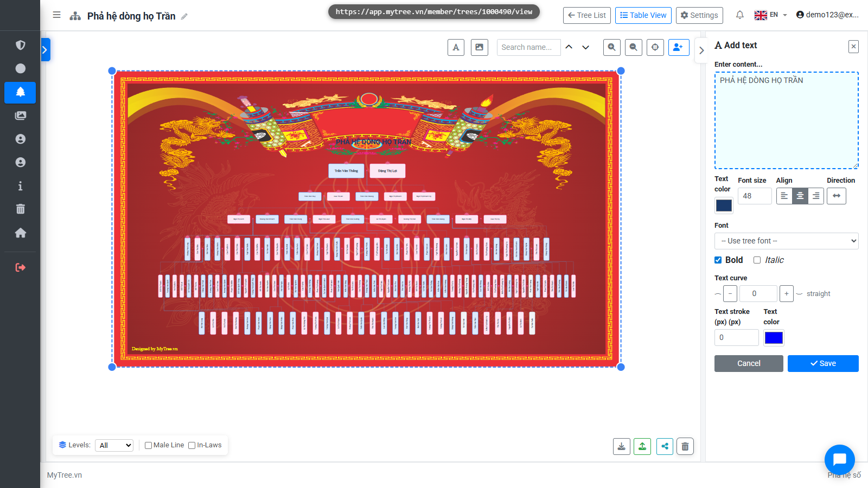Save the text
868x488 pixels.
point(823,363)
